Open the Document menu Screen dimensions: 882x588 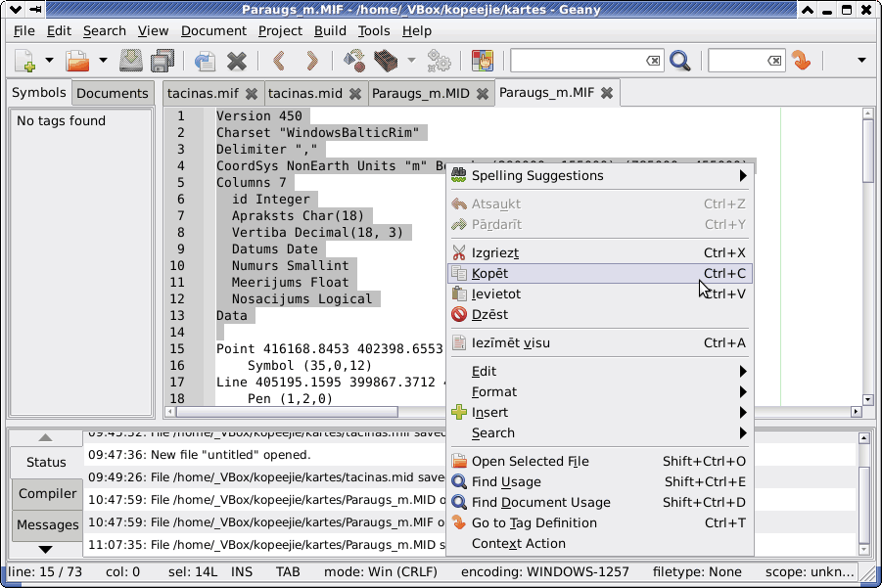coord(213,31)
